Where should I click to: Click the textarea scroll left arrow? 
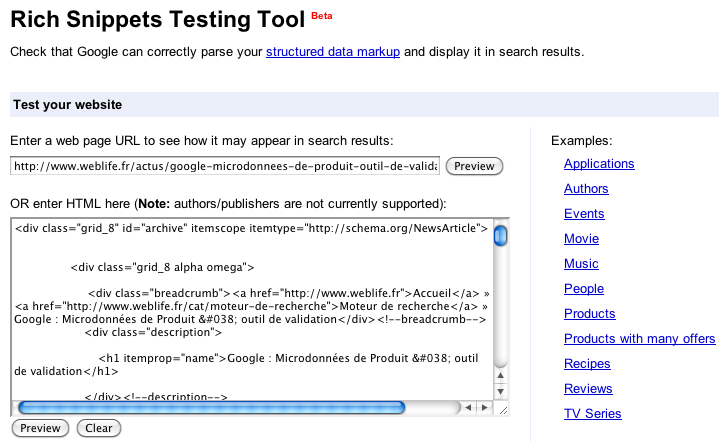[x=469, y=408]
